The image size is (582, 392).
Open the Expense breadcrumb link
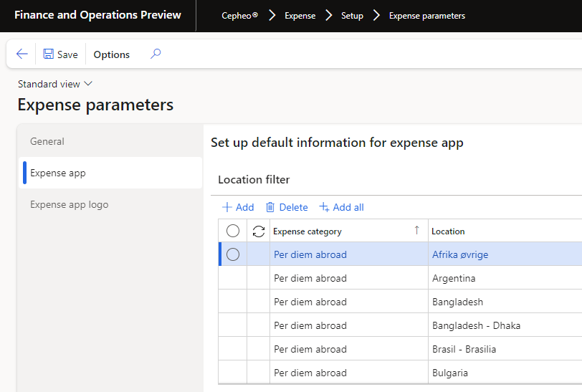pyautogui.click(x=300, y=16)
